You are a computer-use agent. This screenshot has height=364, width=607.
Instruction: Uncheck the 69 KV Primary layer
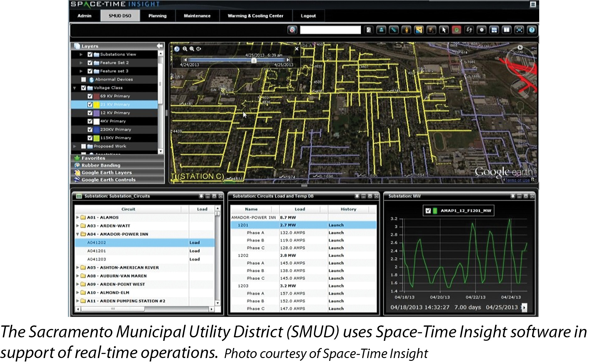coord(90,96)
